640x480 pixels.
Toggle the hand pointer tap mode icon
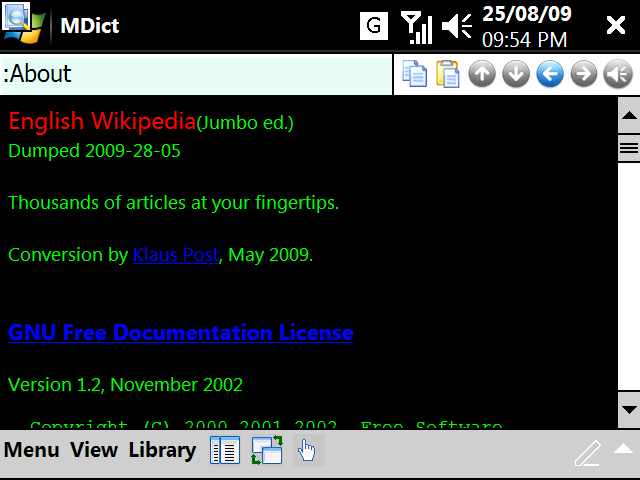click(x=309, y=450)
